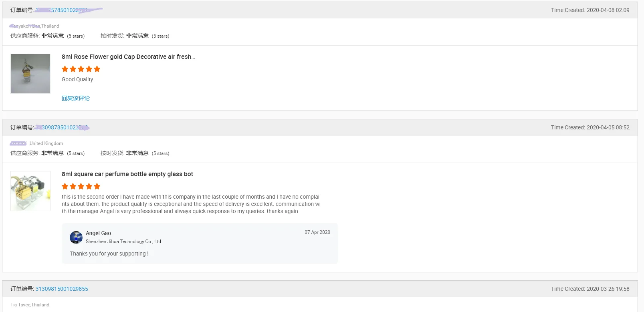Open the square car perfume bottle thumbnail
The image size is (644, 312).
coord(30,191)
